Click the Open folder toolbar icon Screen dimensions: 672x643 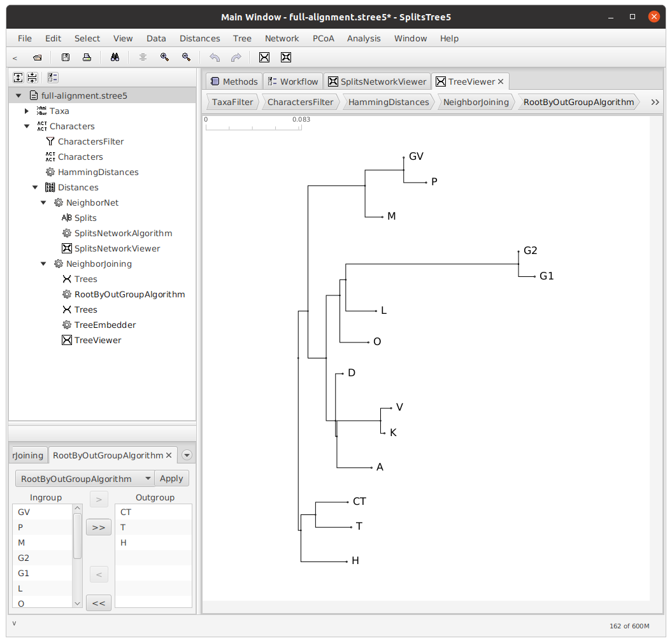click(37, 57)
